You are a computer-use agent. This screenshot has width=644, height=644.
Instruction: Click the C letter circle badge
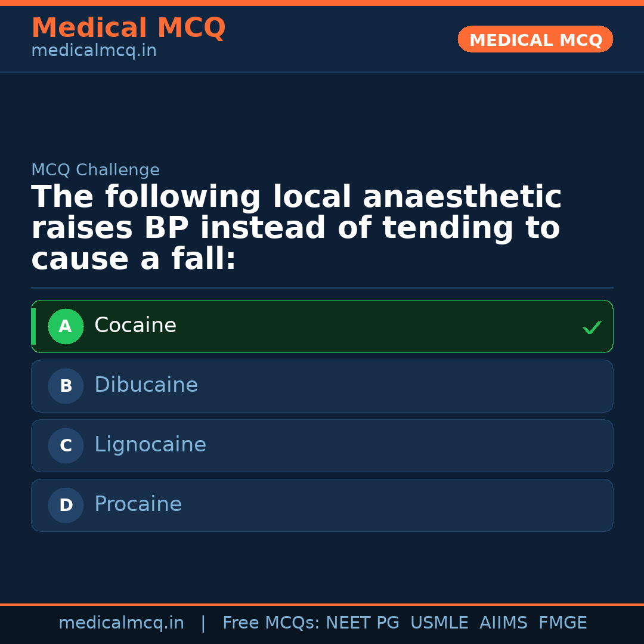(66, 445)
